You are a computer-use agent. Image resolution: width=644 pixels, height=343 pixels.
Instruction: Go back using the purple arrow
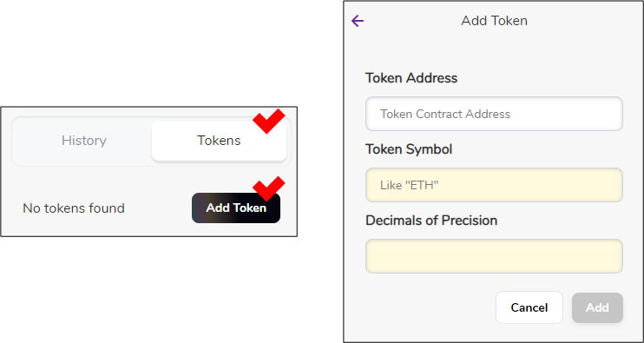click(x=358, y=21)
